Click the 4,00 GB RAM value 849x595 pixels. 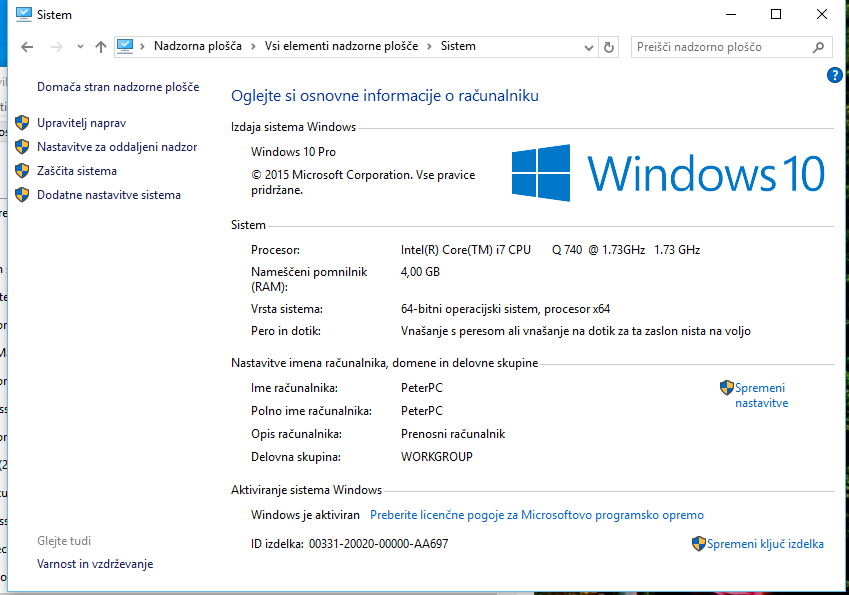(x=420, y=272)
